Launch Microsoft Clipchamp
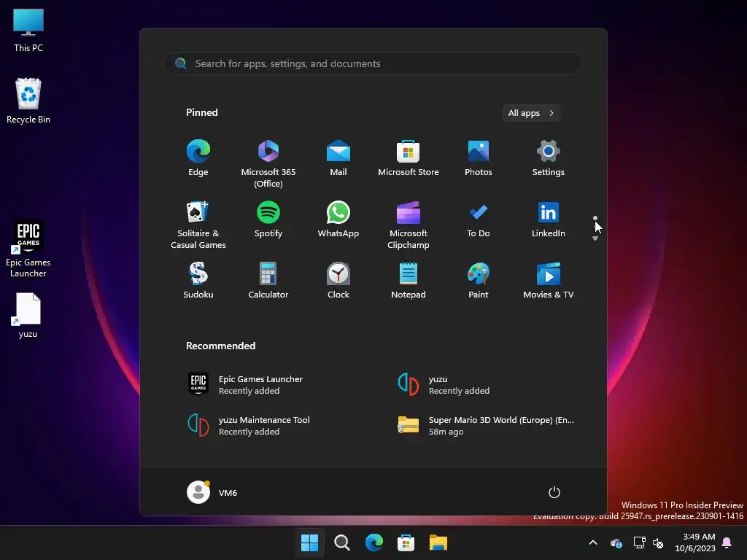Screen dimensions: 747x560 [x=409, y=225]
